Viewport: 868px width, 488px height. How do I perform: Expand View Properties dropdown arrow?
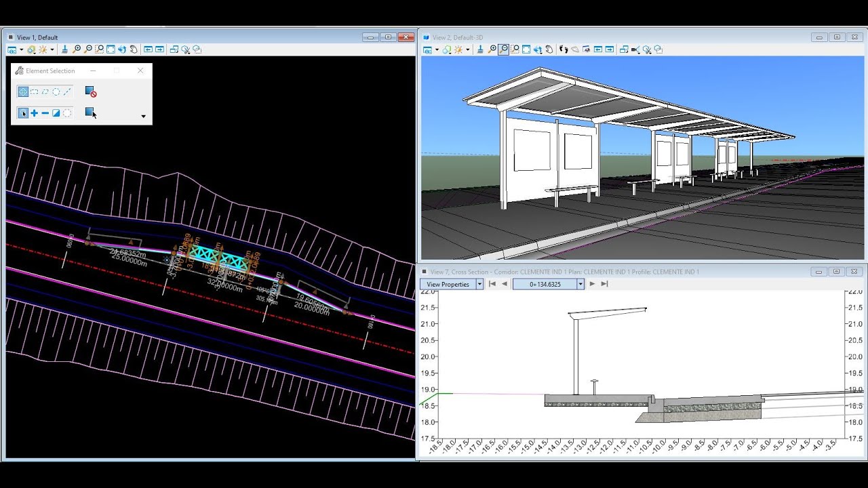479,284
